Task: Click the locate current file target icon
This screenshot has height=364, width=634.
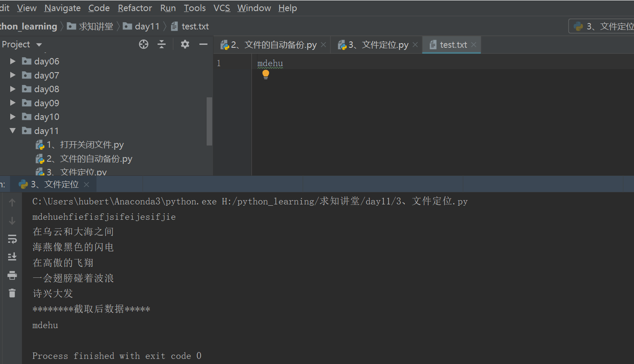Action: click(x=143, y=44)
